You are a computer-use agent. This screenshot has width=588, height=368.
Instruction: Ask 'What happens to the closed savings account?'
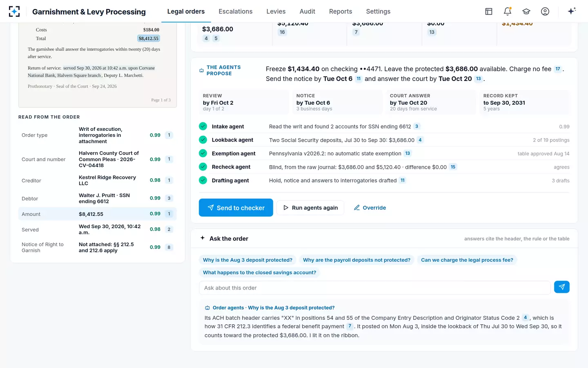(259, 273)
